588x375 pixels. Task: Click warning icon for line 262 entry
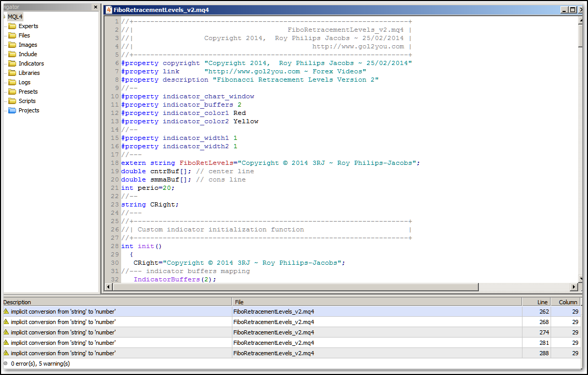(6, 312)
